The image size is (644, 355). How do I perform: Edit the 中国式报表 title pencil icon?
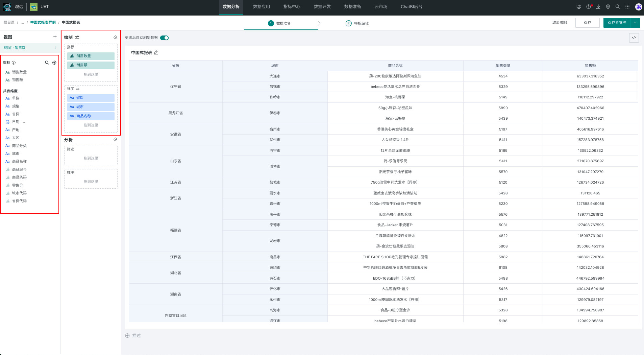click(x=156, y=53)
